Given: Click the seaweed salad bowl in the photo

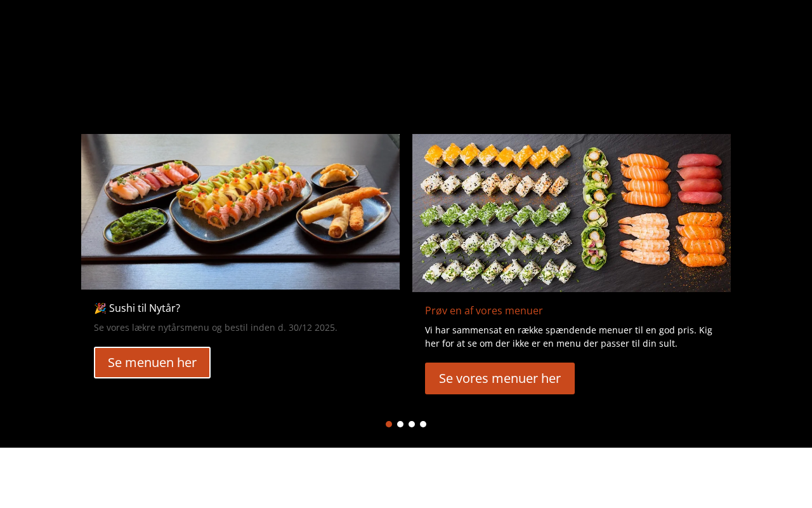Looking at the screenshot, I should (136, 225).
